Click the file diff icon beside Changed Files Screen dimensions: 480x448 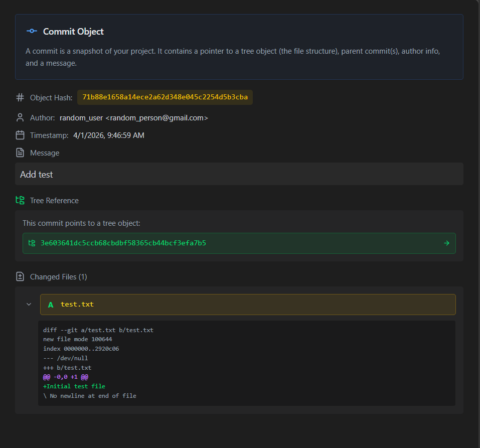pos(20,276)
